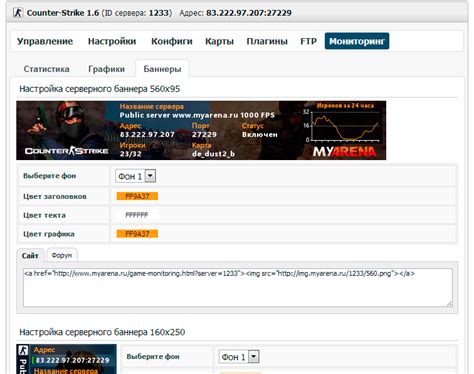The height and width of the screenshot is (374, 474).
Task: Switch to the Конфиги tab
Action: pyautogui.click(x=172, y=41)
